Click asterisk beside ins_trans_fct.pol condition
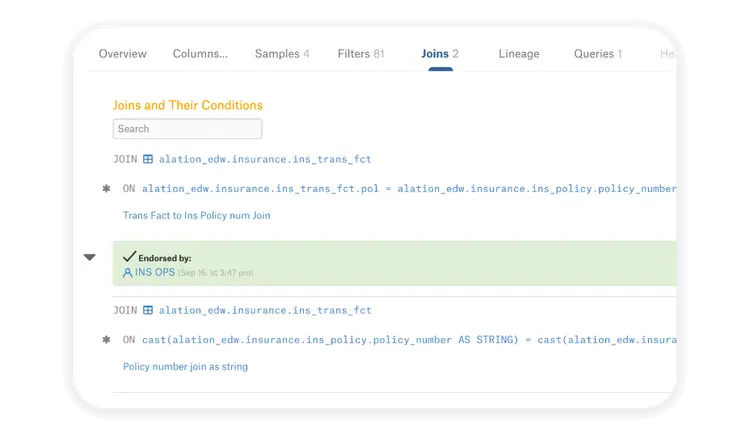 106,189
